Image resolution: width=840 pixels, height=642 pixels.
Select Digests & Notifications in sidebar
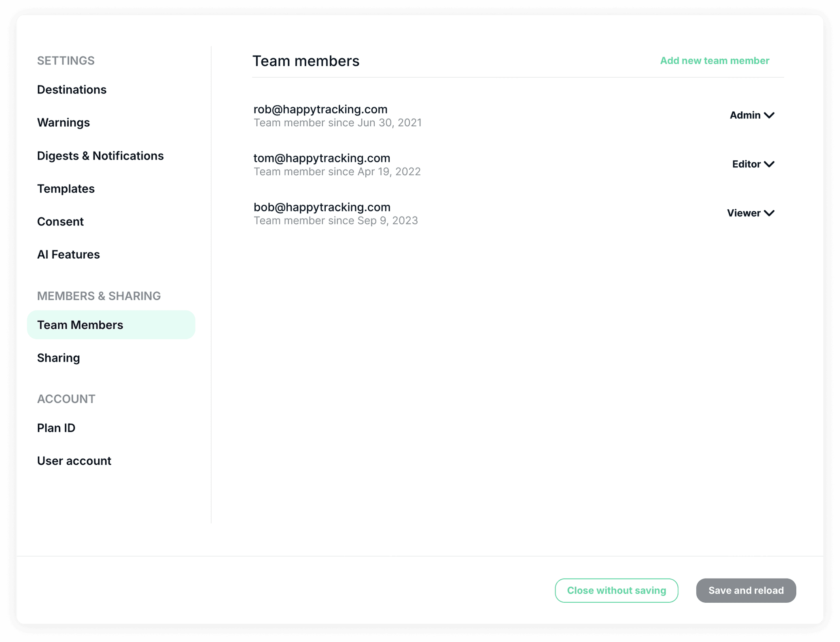tap(100, 156)
